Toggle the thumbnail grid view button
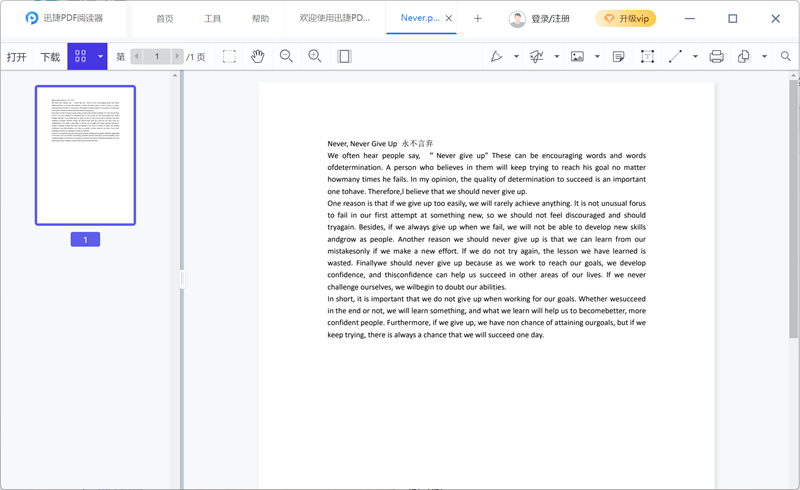 (x=81, y=56)
